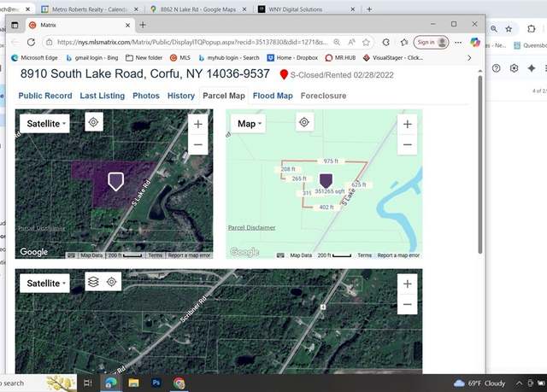The image size is (547, 392).
Task: Refresh the Matrix page
Action: pos(31,42)
